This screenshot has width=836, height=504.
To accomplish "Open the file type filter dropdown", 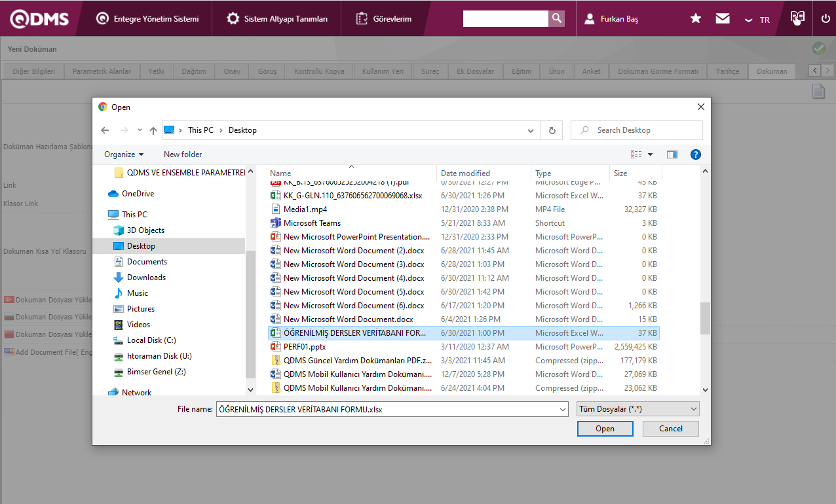I will click(x=637, y=409).
